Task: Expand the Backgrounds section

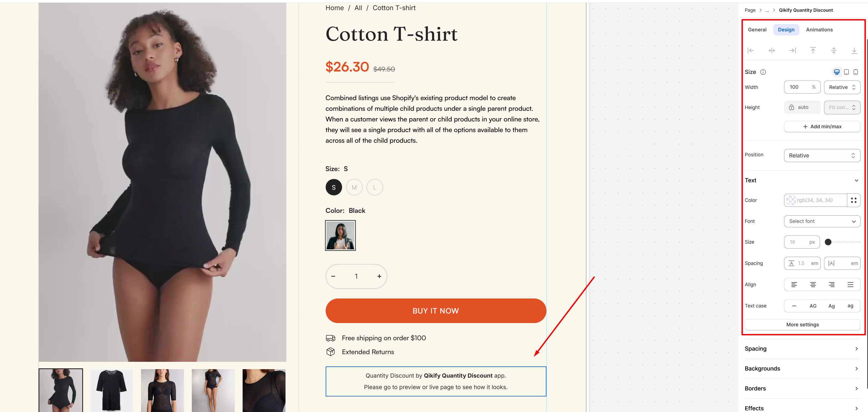Action: (802, 369)
